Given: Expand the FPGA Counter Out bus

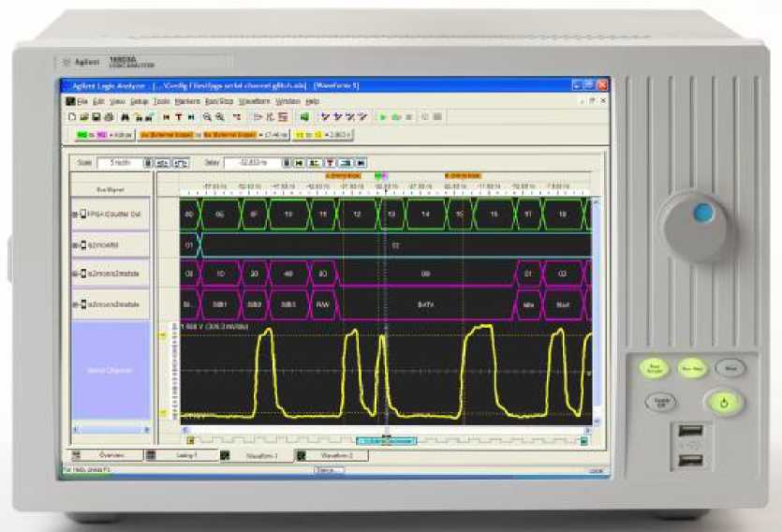Looking at the screenshot, I should tap(75, 214).
